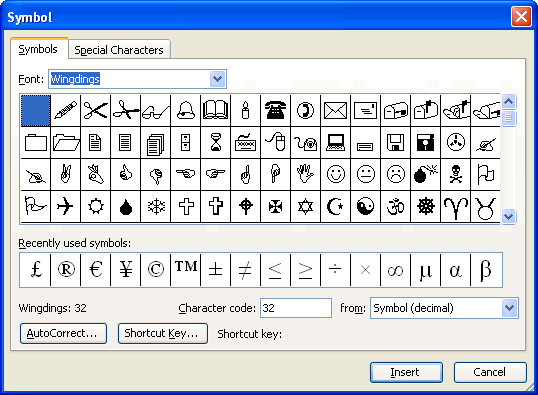The width and height of the screenshot is (538, 395).
Task: Choose the skull and crossbones symbol
Action: pos(456,174)
